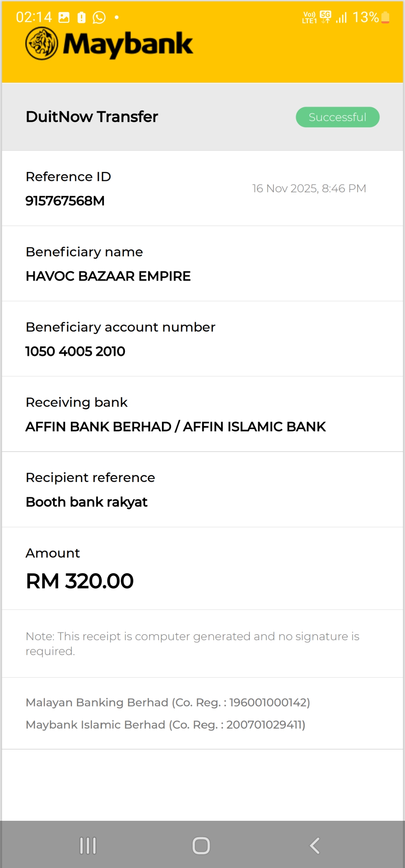Tap the amount RM 320.00
The width and height of the screenshot is (405, 868).
click(x=80, y=581)
